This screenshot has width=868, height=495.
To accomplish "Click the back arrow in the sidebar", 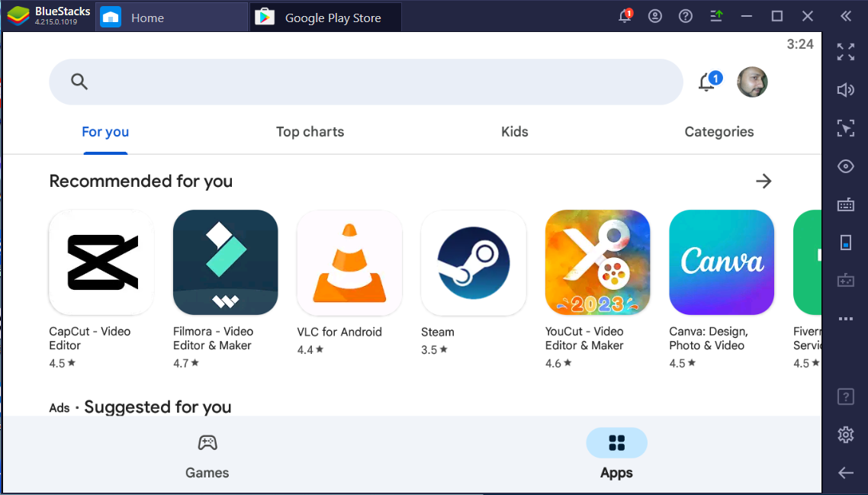I will coord(846,473).
